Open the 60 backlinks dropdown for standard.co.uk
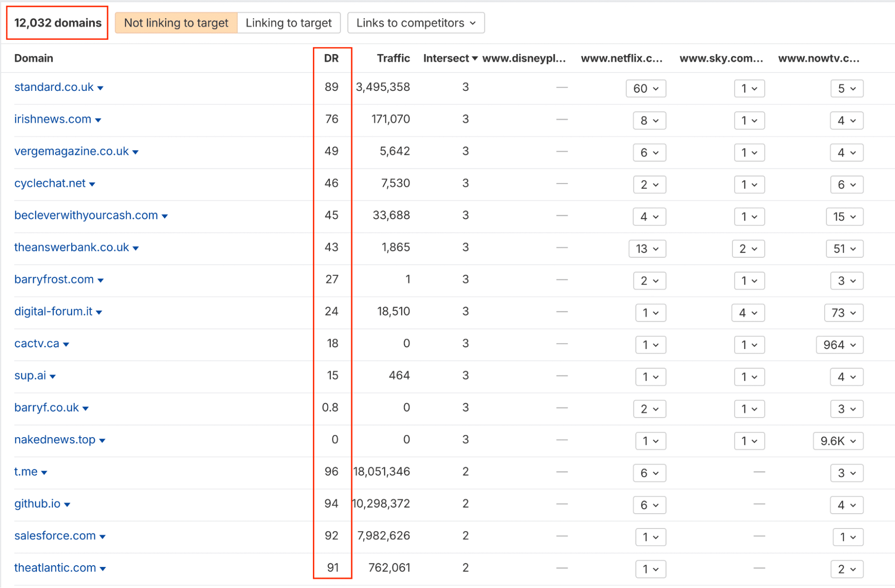 [645, 88]
